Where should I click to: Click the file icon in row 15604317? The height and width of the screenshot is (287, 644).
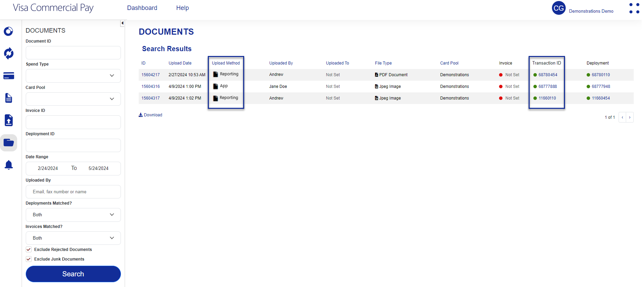(x=215, y=98)
